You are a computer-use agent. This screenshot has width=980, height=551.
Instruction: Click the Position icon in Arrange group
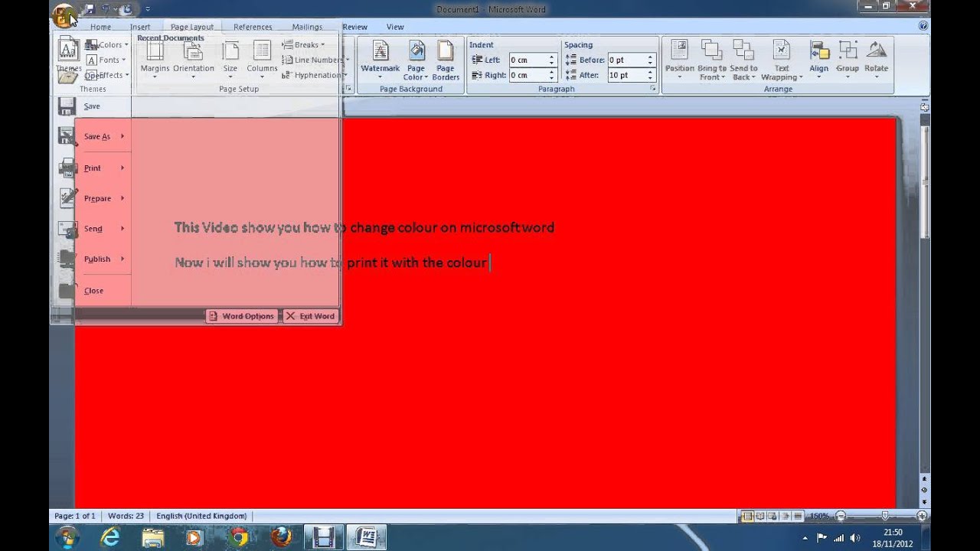(x=679, y=51)
